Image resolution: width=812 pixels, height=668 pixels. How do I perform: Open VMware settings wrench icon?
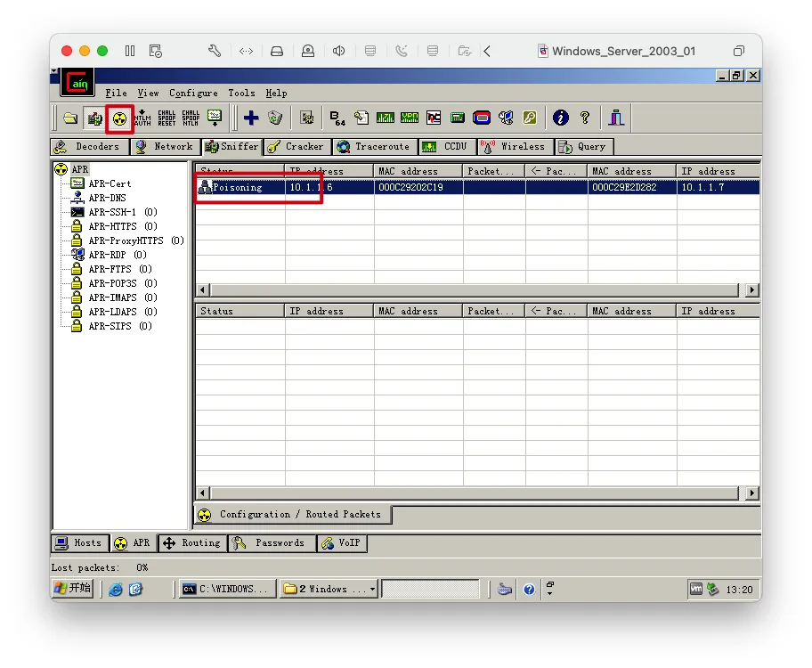tap(215, 51)
